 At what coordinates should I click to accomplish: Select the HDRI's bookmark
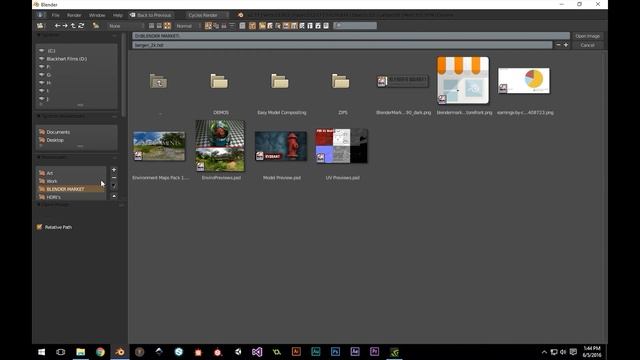tap(53, 197)
